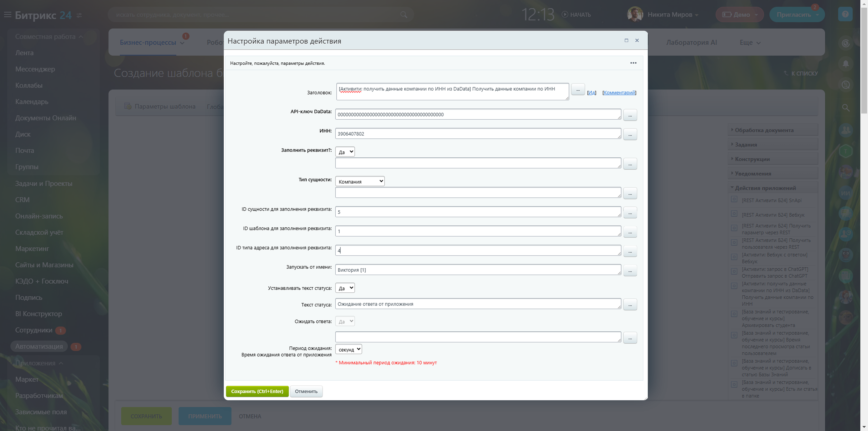Viewport: 868px width, 431px height.
Task: Click the Комментарий link
Action: [619, 93]
